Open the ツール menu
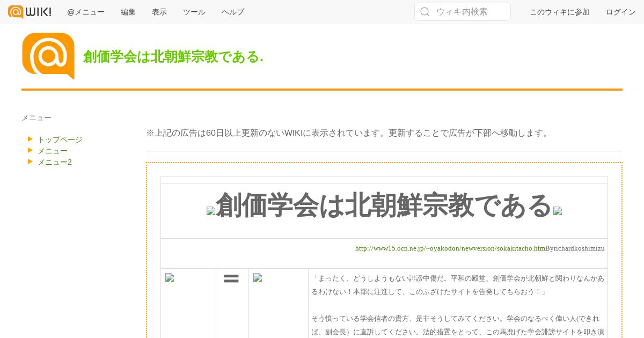 (x=194, y=12)
